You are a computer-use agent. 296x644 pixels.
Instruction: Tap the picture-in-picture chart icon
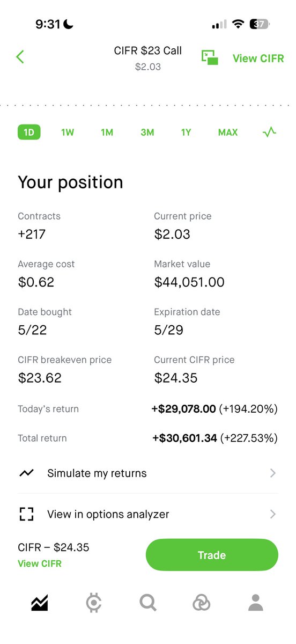(210, 58)
